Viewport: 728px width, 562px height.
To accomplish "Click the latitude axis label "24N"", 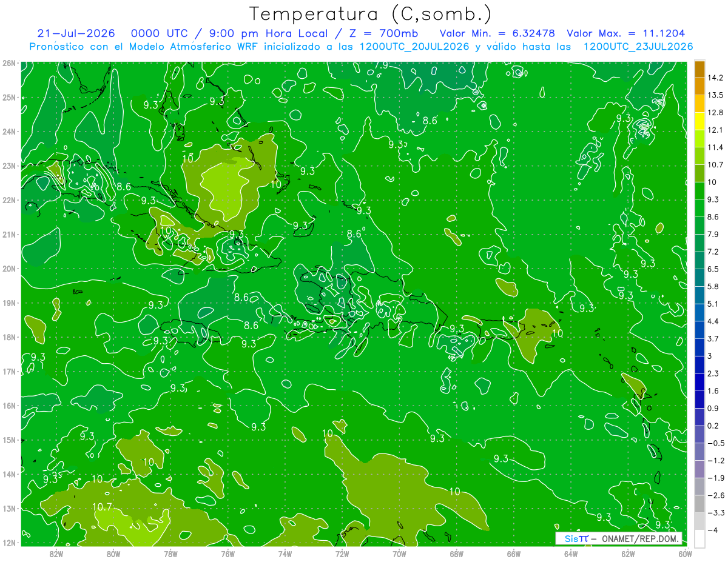I will click(8, 132).
